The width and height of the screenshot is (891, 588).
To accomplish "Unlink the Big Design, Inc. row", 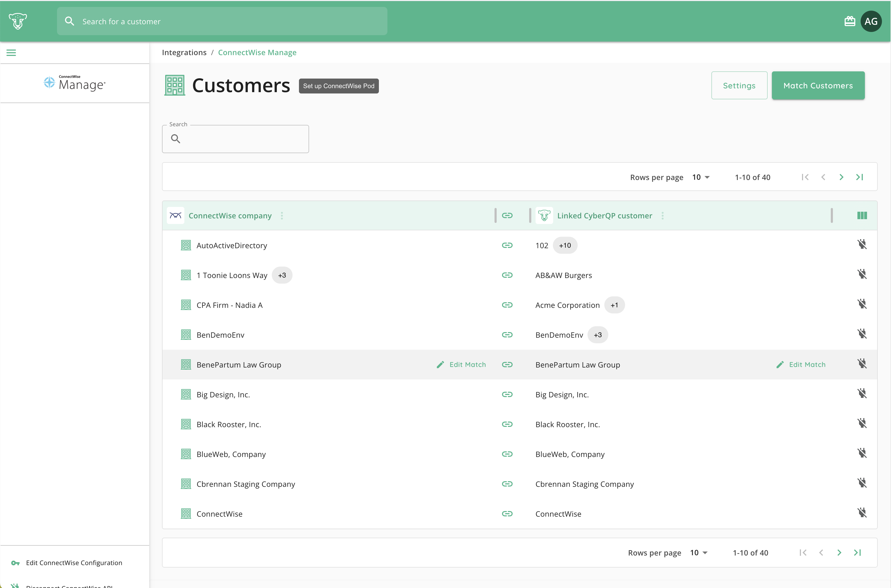I will pos(862,394).
